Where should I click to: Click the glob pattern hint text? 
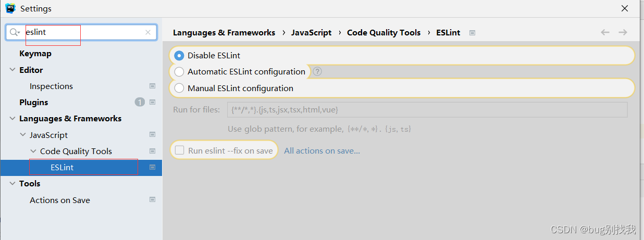coord(319,129)
